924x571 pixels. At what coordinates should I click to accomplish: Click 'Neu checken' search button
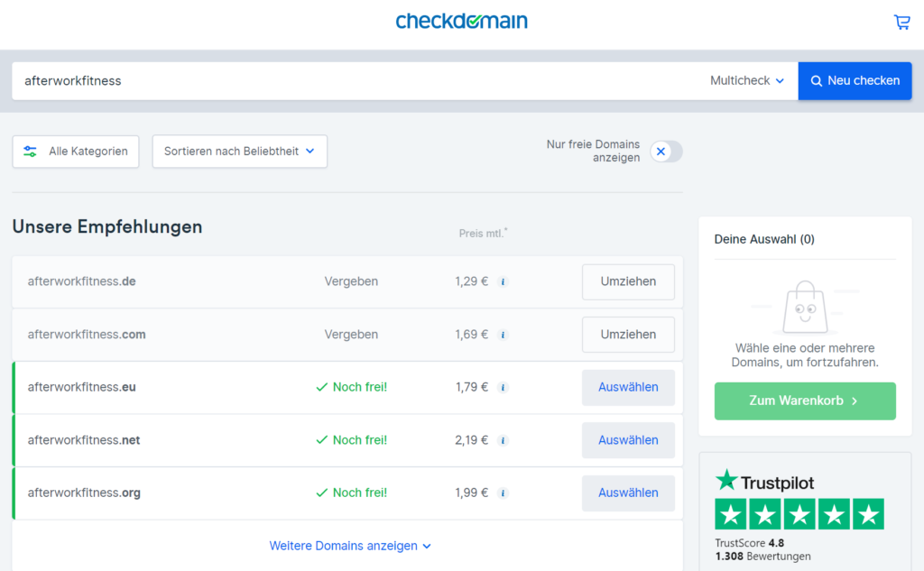pyautogui.click(x=855, y=80)
